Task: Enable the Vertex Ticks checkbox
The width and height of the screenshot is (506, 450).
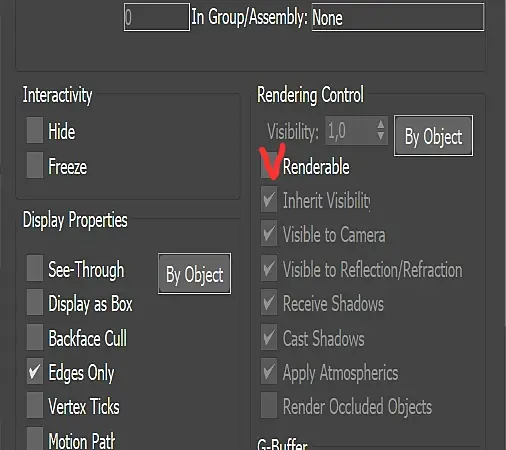Action: point(35,406)
